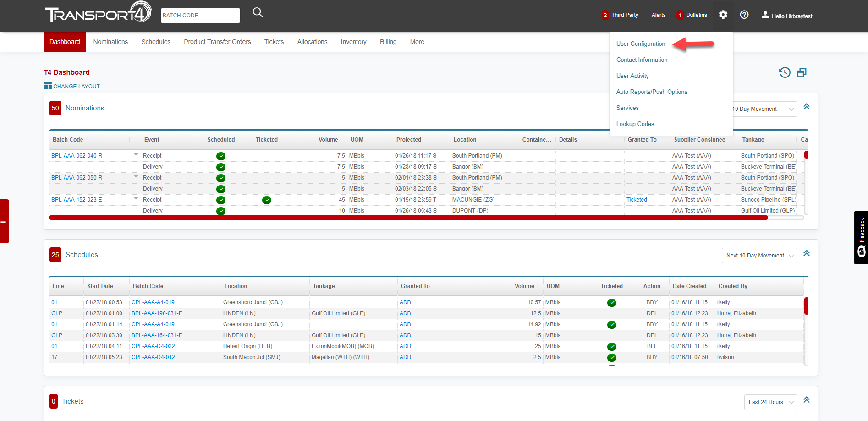Select User Configuration from the settings menu
The width and height of the screenshot is (868, 421).
(641, 44)
